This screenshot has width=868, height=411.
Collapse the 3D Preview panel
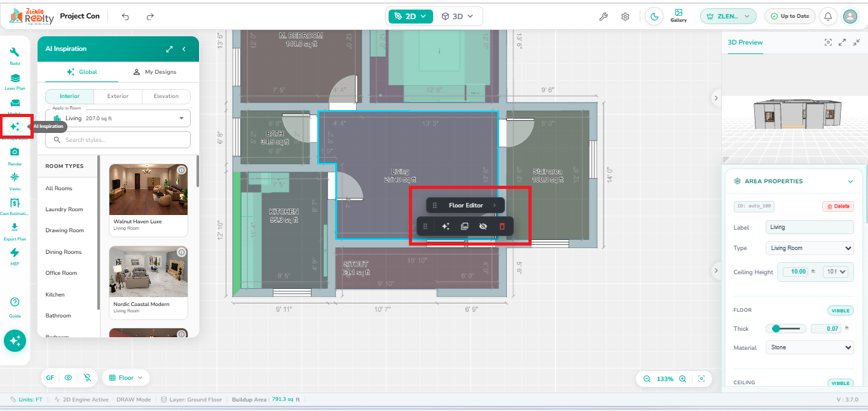(857, 42)
